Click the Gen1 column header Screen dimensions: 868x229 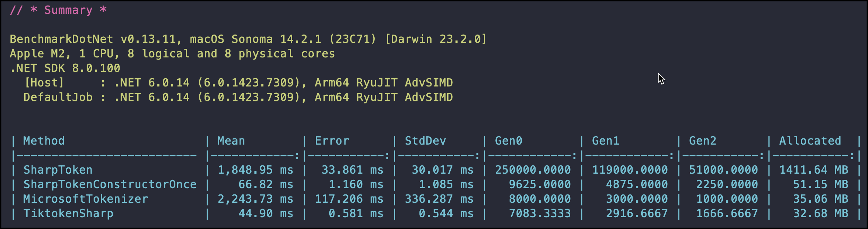[x=606, y=141]
